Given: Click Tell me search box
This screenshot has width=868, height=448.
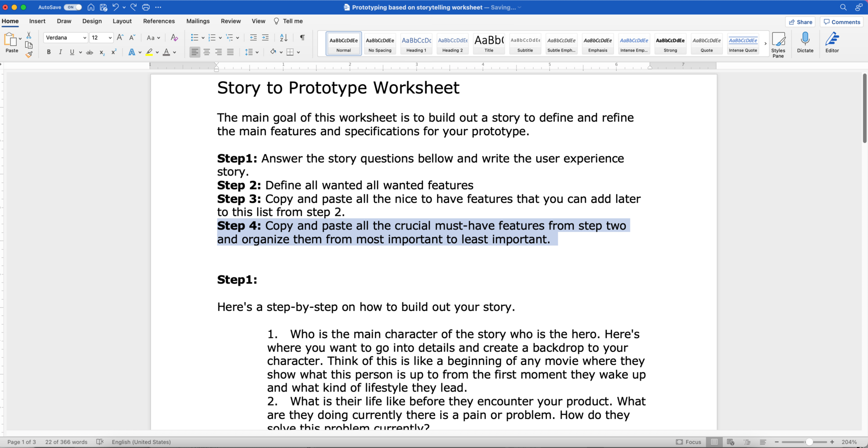Looking at the screenshot, I should 288,21.
